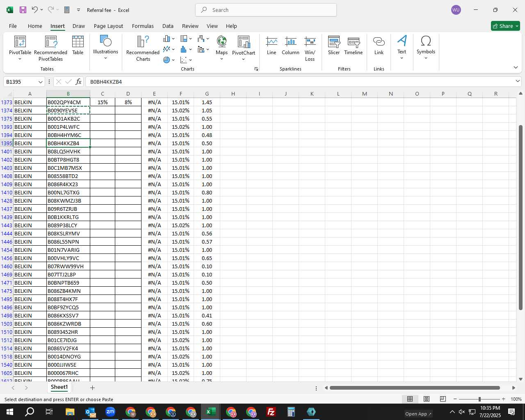Viewport: 525px width, 420px height.
Task: Insert a Link
Action: (379, 46)
